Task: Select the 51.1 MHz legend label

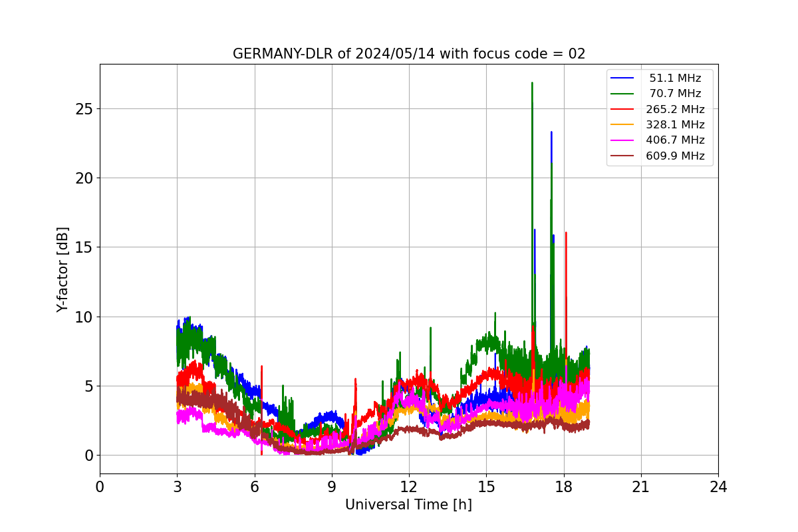Action: point(675,78)
